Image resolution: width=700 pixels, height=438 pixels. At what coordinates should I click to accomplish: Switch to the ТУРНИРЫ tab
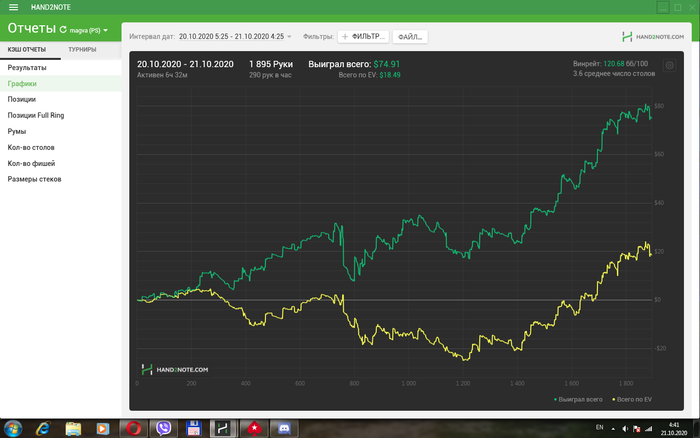click(x=82, y=50)
